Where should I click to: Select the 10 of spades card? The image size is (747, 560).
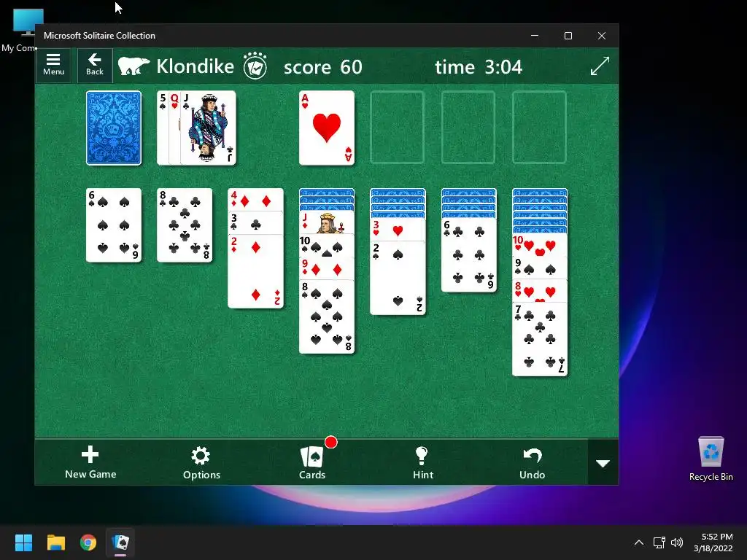327,246
